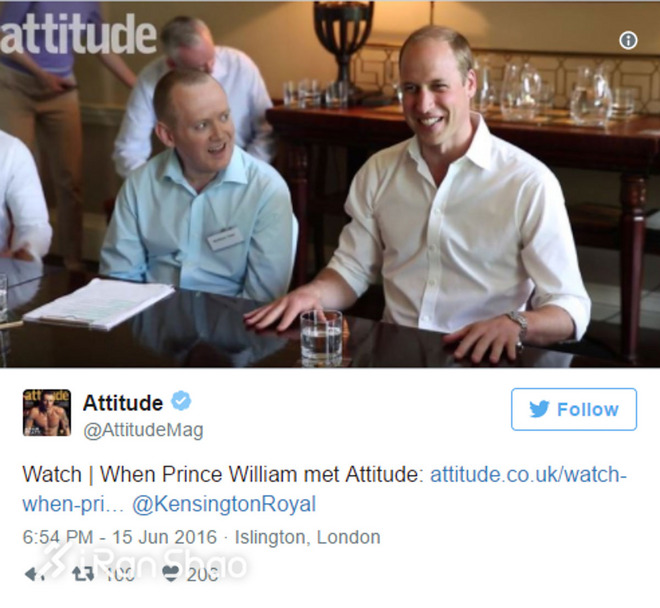Viewport: 660px width, 608px height.
Task: Click the blue verified badge beside Attitude
Action: coord(181,401)
